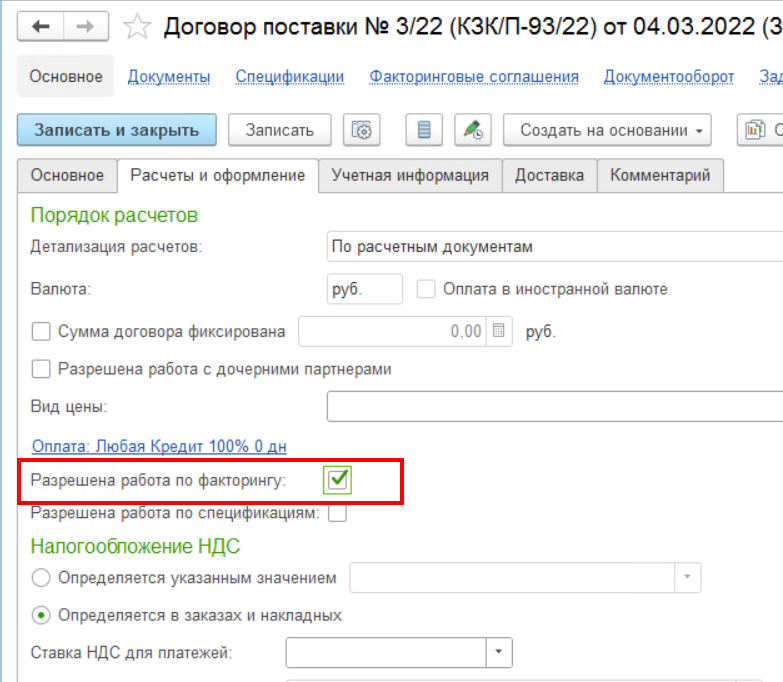Select the top Основное navigation item
783x682 pixels.
pyautogui.click(x=65, y=76)
